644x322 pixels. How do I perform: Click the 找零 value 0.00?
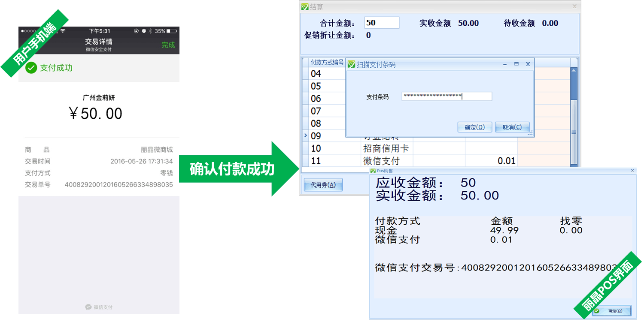point(571,231)
